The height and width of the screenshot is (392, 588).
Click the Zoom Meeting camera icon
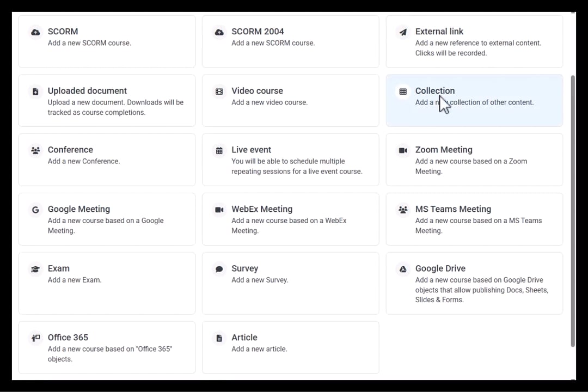(x=403, y=150)
